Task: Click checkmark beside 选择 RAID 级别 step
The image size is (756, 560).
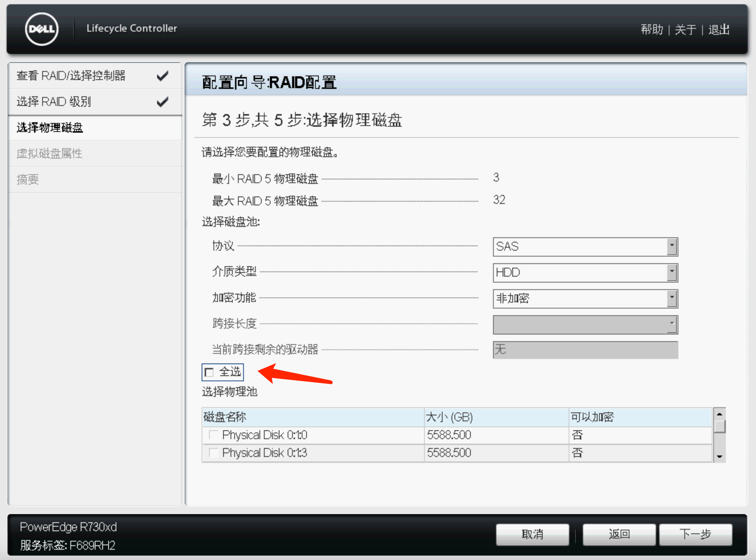Action: click(x=163, y=101)
